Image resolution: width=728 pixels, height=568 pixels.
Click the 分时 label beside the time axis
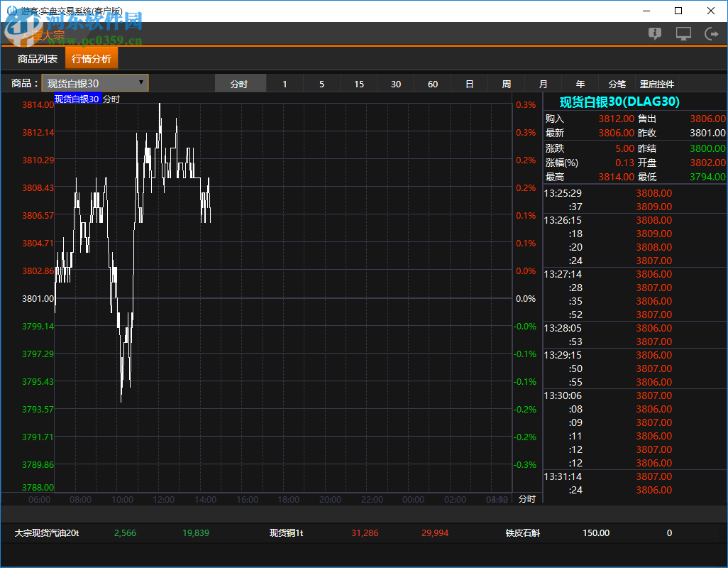click(527, 499)
